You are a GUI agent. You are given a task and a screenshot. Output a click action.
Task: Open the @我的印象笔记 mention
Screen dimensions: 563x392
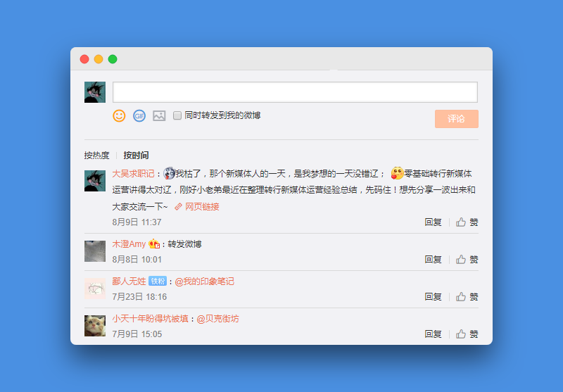204,282
